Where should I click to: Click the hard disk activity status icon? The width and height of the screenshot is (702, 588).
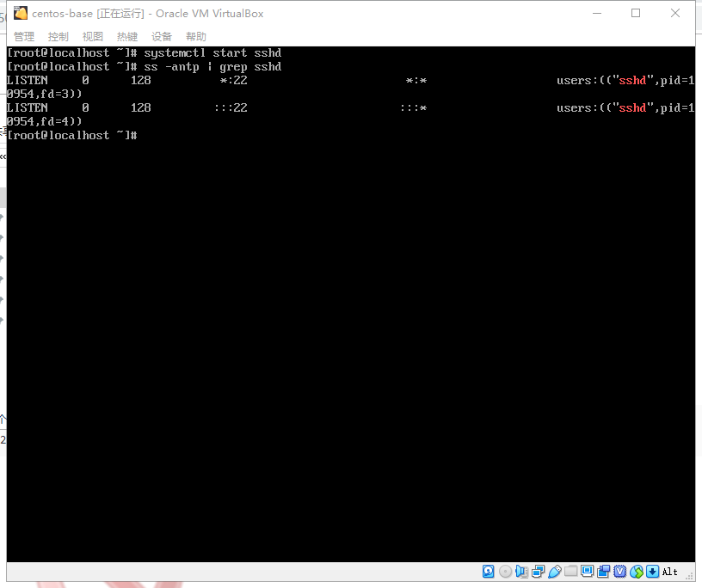489,572
